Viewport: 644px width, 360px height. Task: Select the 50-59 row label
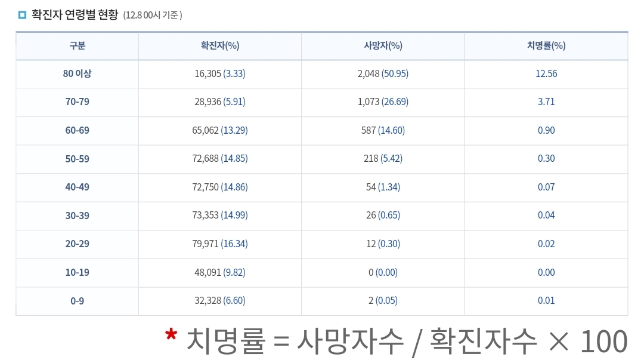coord(77,159)
